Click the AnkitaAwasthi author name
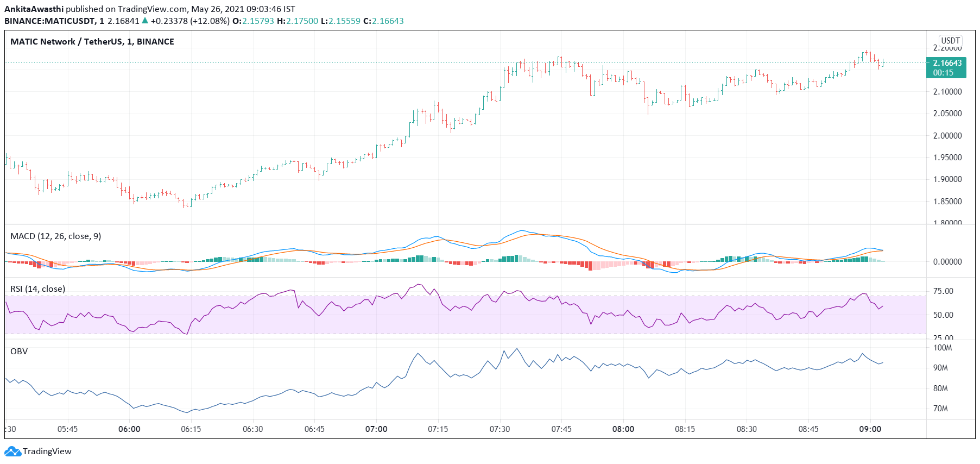 [x=34, y=9]
